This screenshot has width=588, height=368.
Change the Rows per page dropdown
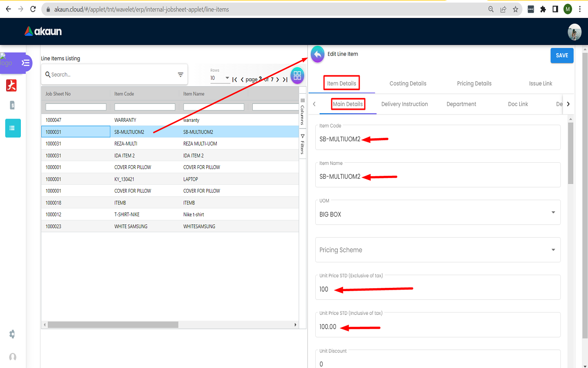(x=220, y=78)
